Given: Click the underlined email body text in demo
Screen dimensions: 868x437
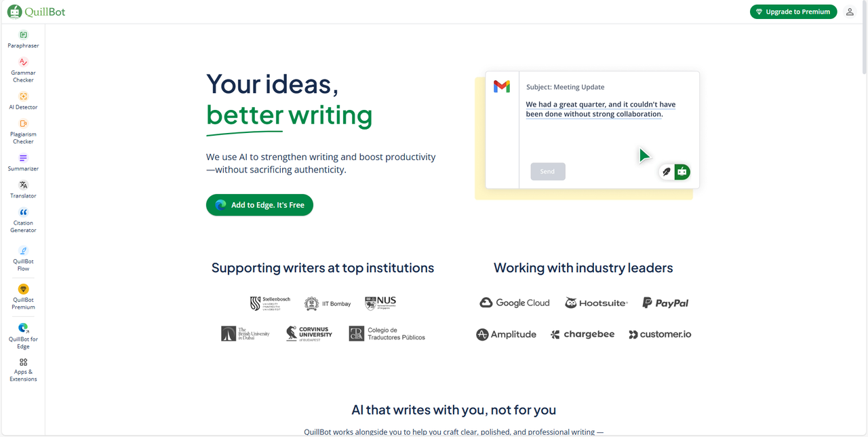Looking at the screenshot, I should (601, 109).
